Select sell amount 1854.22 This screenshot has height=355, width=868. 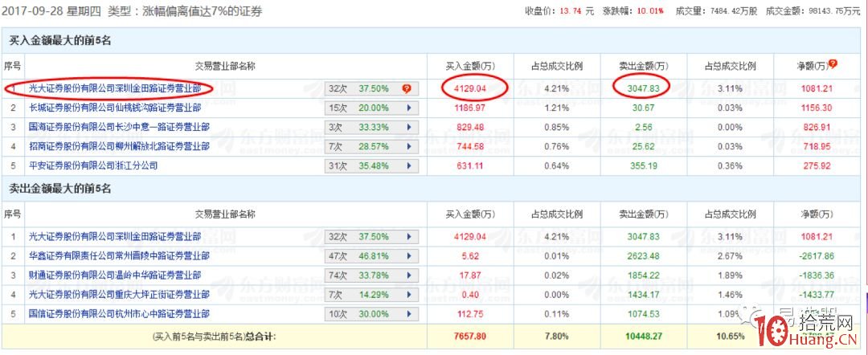tap(643, 275)
